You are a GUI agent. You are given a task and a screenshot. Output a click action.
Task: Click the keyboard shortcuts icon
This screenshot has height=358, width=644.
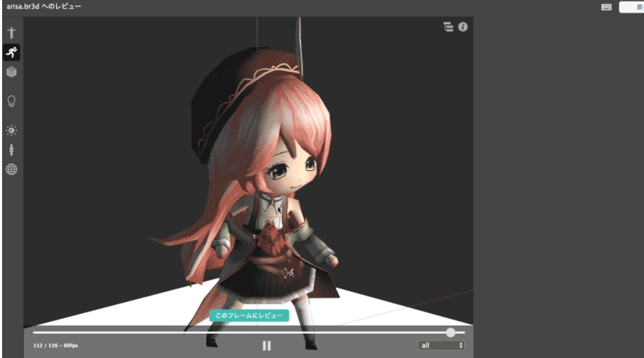click(606, 7)
